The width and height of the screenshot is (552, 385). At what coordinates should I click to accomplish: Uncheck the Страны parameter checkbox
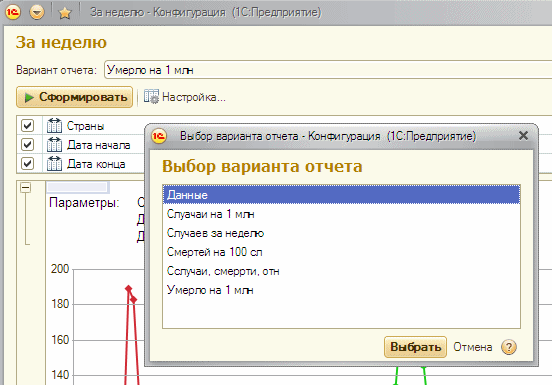click(x=27, y=126)
